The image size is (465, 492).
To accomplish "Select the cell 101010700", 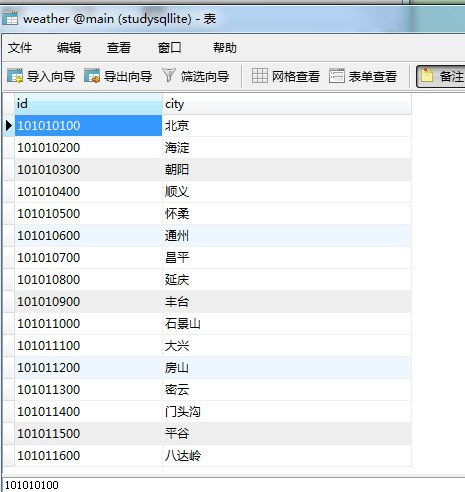I will (88, 258).
